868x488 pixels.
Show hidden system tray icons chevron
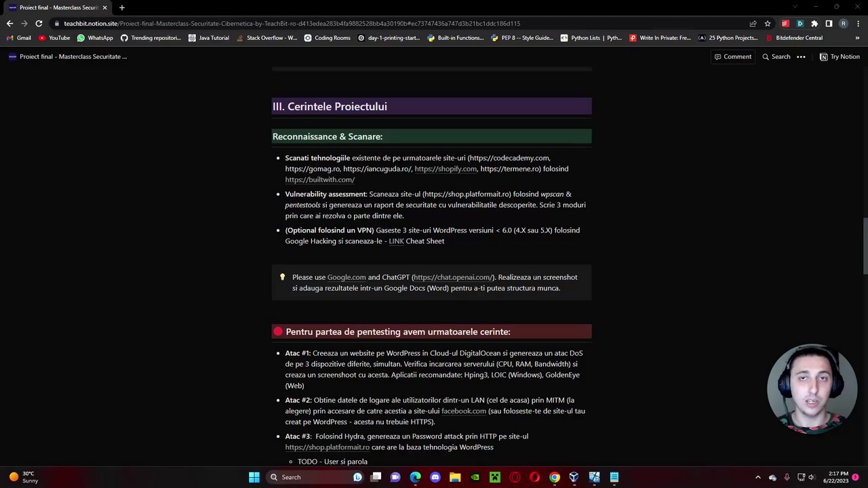(758, 477)
